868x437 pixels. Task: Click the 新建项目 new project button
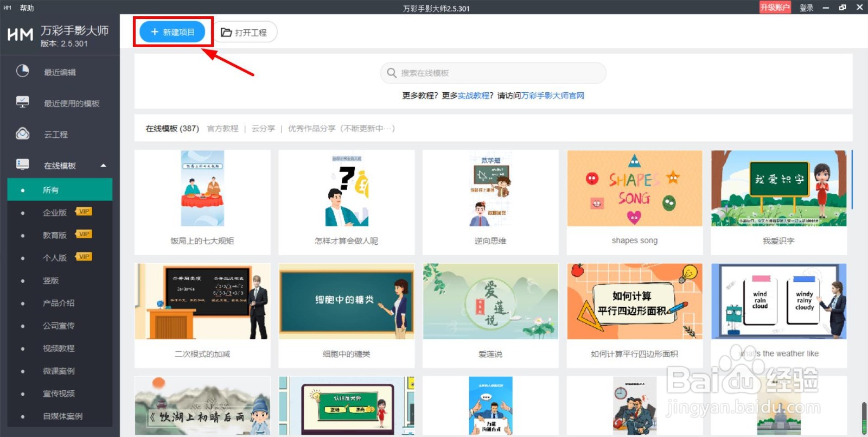click(x=173, y=32)
